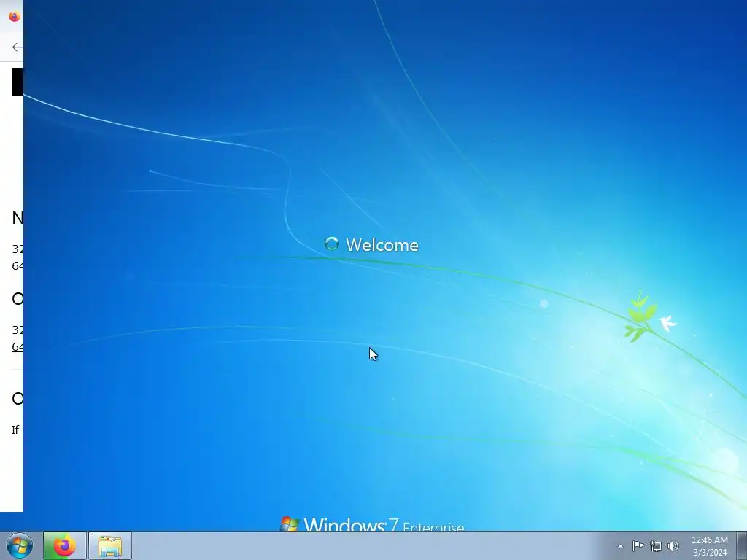Click the Show desktop strip

click(742, 545)
